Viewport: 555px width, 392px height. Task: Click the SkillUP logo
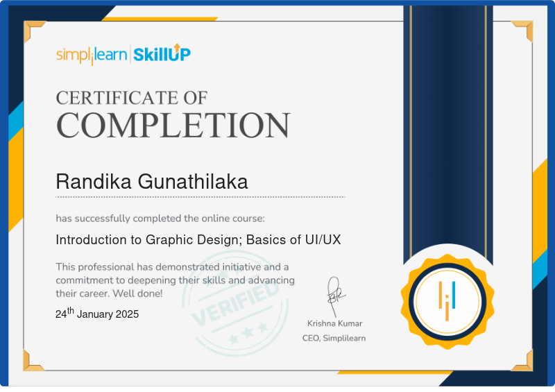[162, 53]
